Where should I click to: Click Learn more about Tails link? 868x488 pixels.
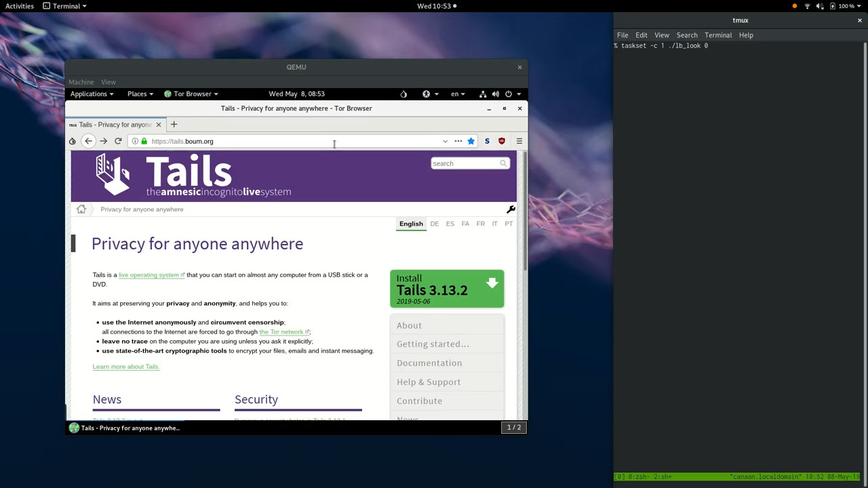[x=125, y=367]
